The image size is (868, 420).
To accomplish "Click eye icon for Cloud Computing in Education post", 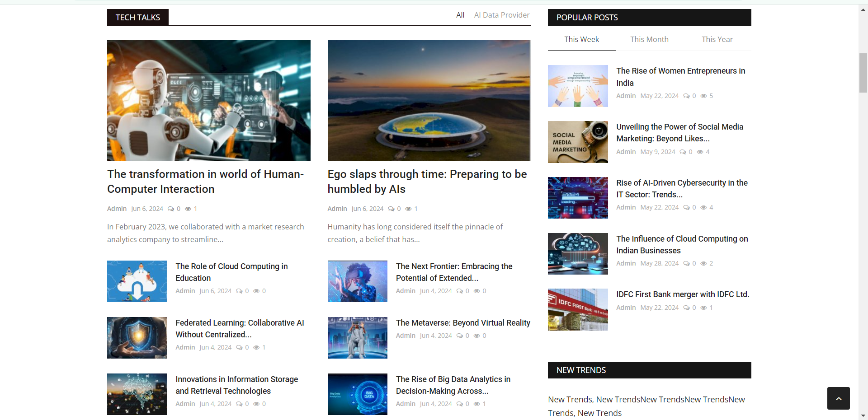I will click(x=256, y=291).
